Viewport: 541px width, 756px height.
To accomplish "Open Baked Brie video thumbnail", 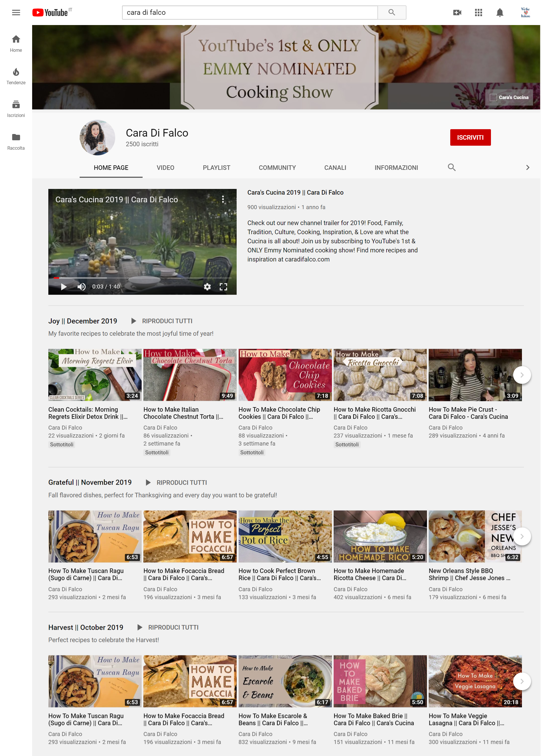I will click(380, 681).
